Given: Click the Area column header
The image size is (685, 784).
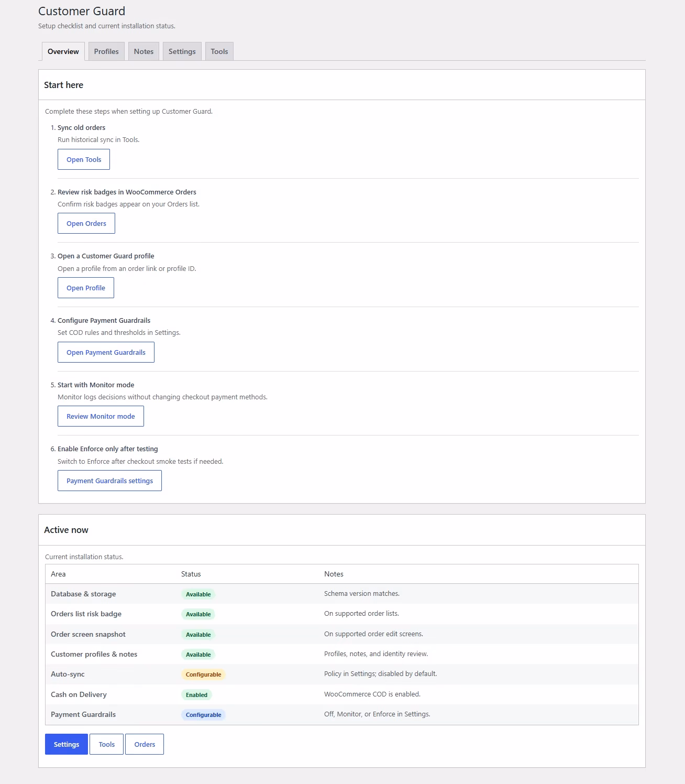Looking at the screenshot, I should click(58, 574).
